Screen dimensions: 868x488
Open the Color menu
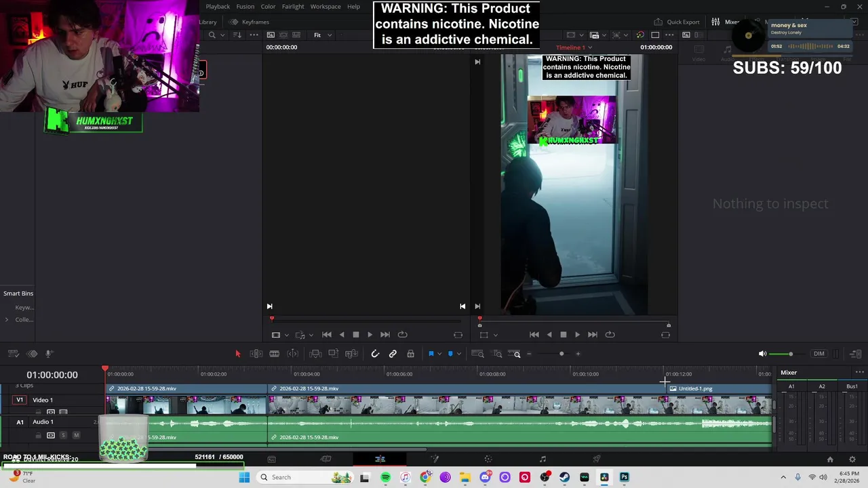point(269,7)
